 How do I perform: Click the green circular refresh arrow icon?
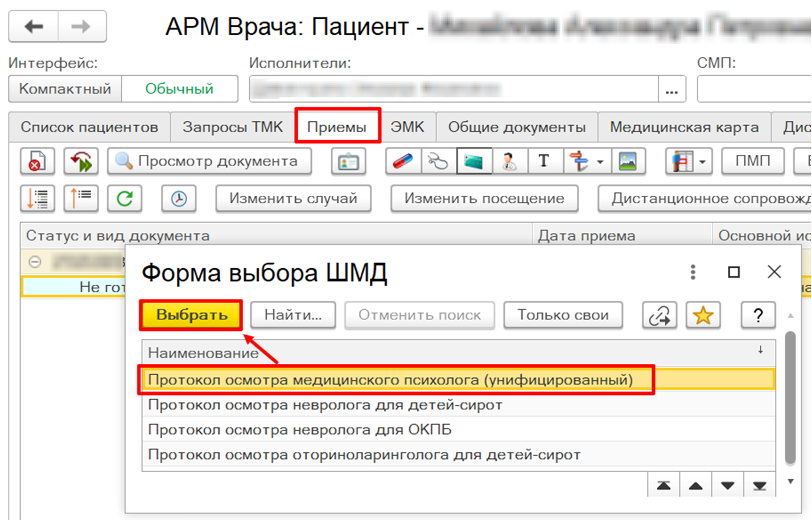(x=125, y=199)
